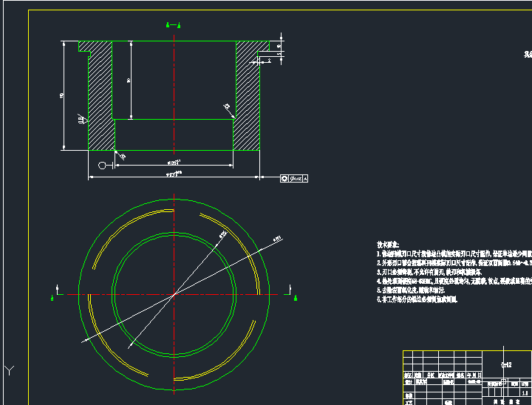
Task: Select the A—A section label above section view
Action: pos(173,25)
